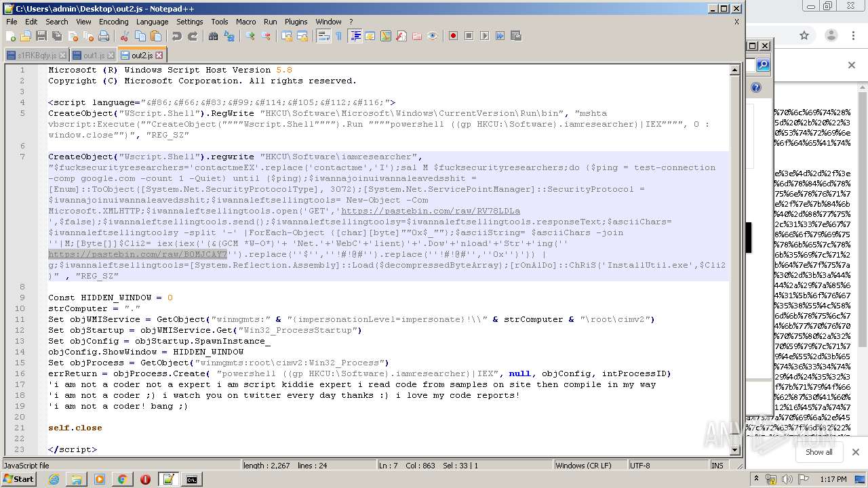Viewport: 868px width, 488px height.
Task: Close the out1.js tab
Action: (x=111, y=56)
